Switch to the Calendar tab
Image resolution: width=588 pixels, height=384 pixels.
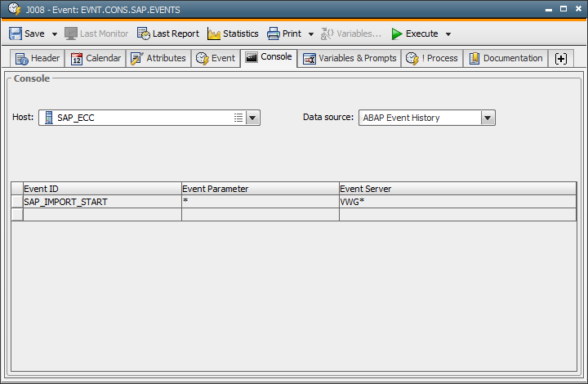click(x=96, y=59)
